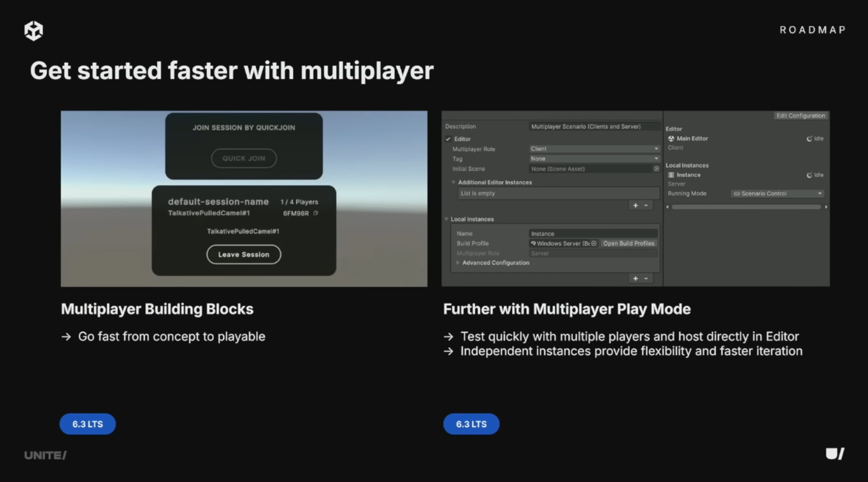Viewport: 868px width, 482px height.
Task: Click TalkativePulledCamel#1 just above Leave Session
Action: click(x=243, y=231)
